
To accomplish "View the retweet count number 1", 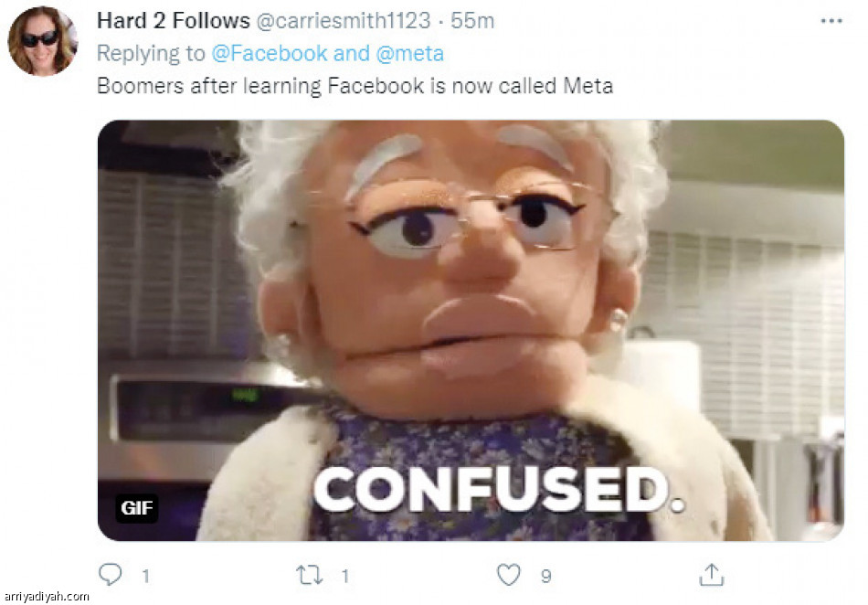I will click(x=344, y=577).
